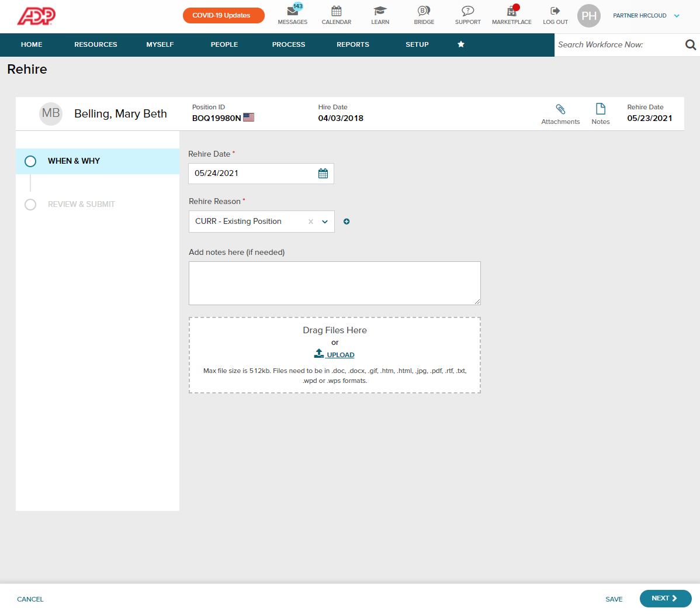Click the Learn graduation cap icon

click(x=380, y=11)
